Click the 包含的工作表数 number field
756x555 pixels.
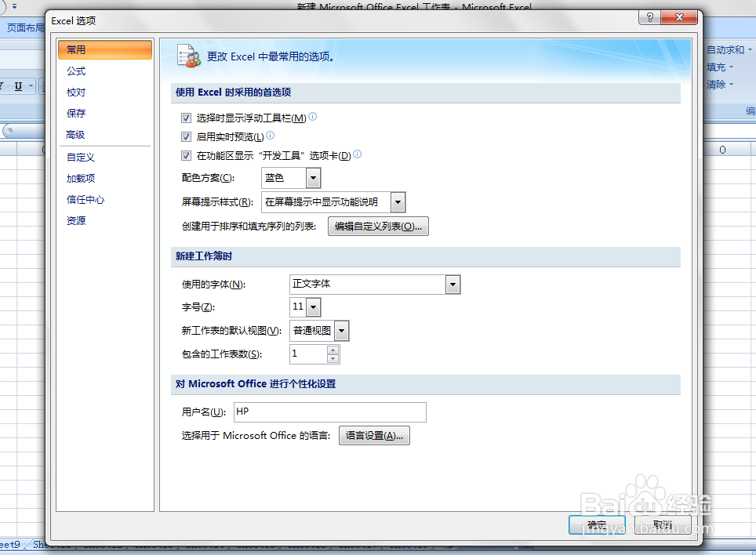pyautogui.click(x=308, y=354)
